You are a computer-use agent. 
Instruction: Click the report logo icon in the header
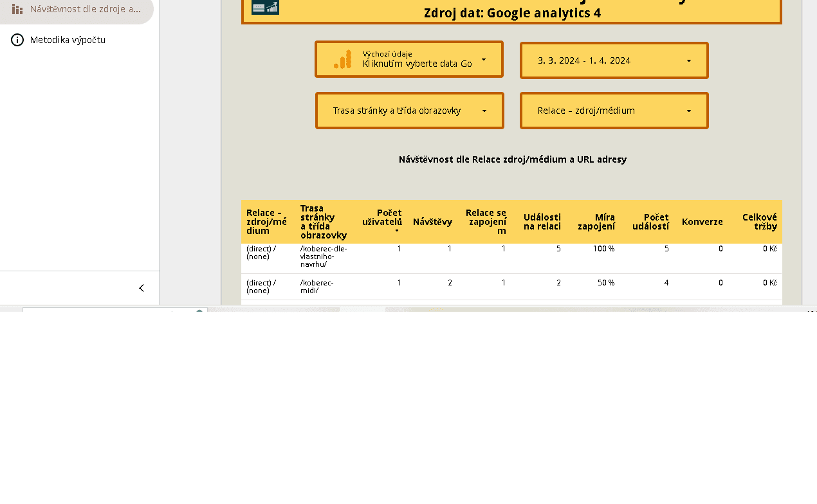(x=265, y=7)
